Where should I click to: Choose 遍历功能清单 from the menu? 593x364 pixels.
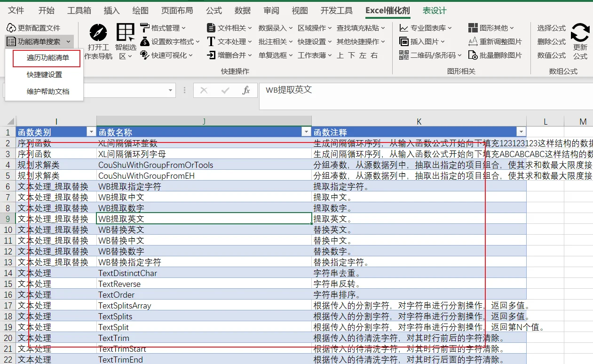coord(47,58)
